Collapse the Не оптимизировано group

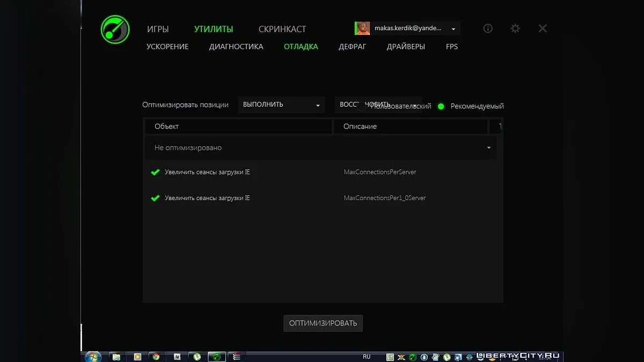tap(488, 147)
